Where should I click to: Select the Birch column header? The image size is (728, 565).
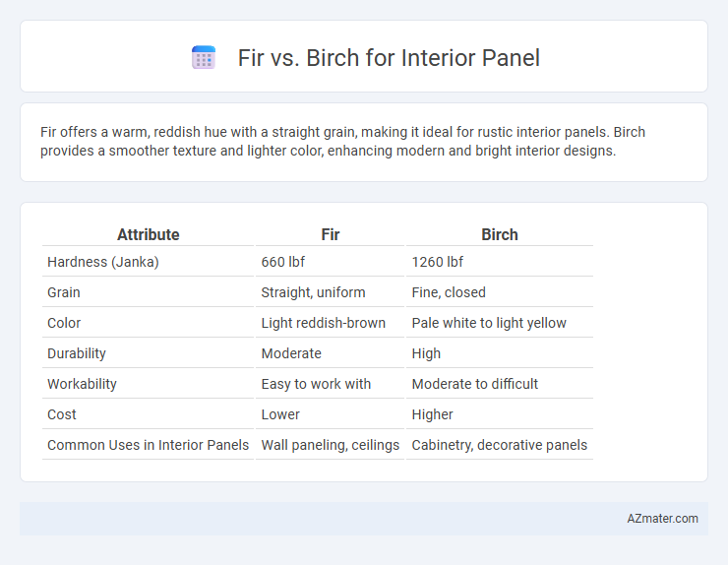point(500,234)
